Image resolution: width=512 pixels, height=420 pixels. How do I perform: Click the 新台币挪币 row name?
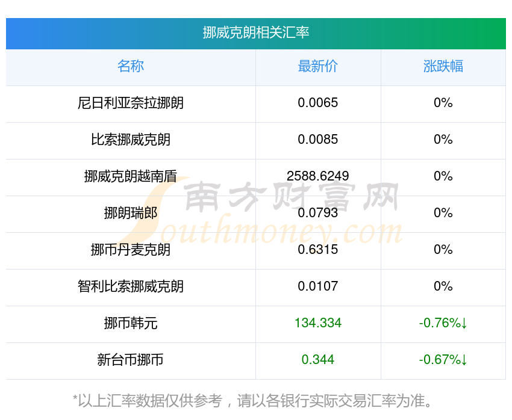[131, 360]
